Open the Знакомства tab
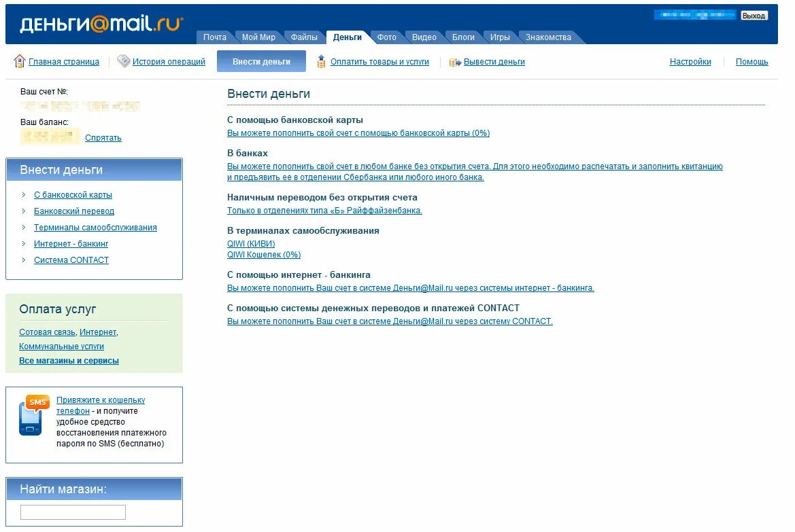The height and width of the screenshot is (532, 795). 548,37
